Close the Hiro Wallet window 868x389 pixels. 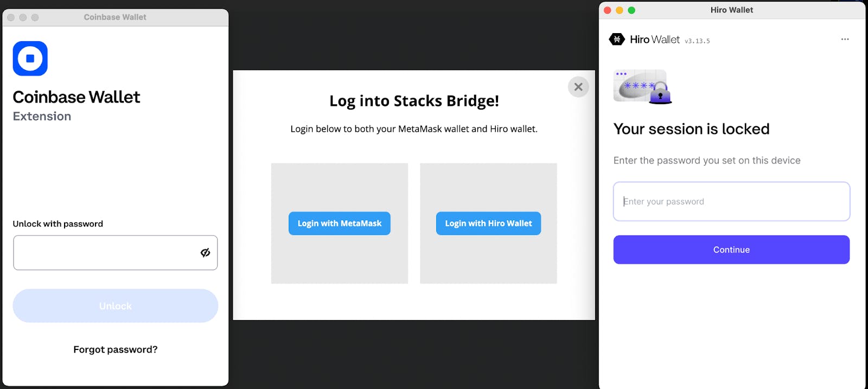[608, 10]
